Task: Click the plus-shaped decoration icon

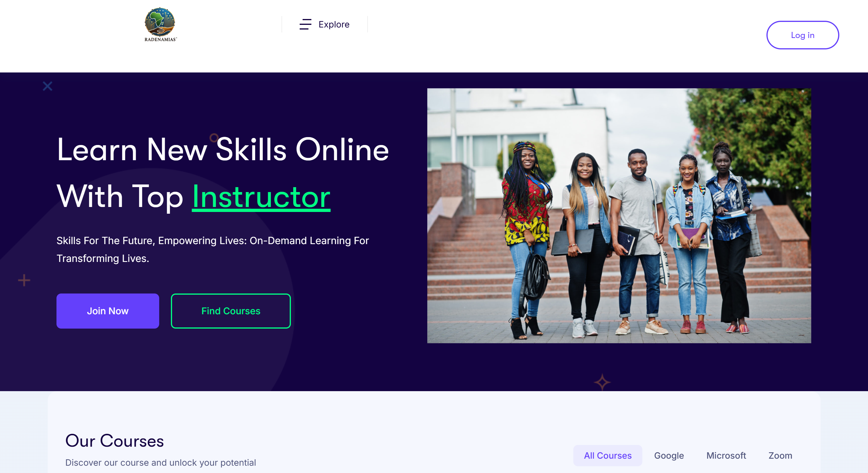Action: click(x=24, y=280)
